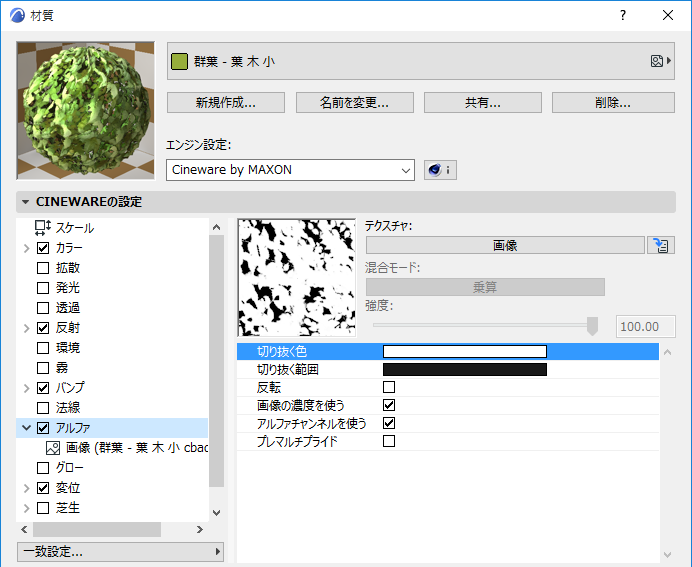Check the プレマルチプライド checkbox
This screenshot has height=567, width=692.
coord(389,441)
